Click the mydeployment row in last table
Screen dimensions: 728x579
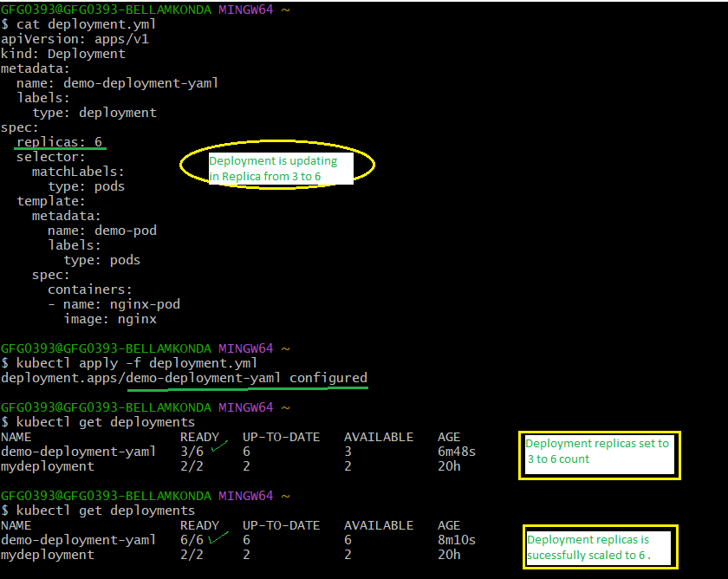[49, 554]
